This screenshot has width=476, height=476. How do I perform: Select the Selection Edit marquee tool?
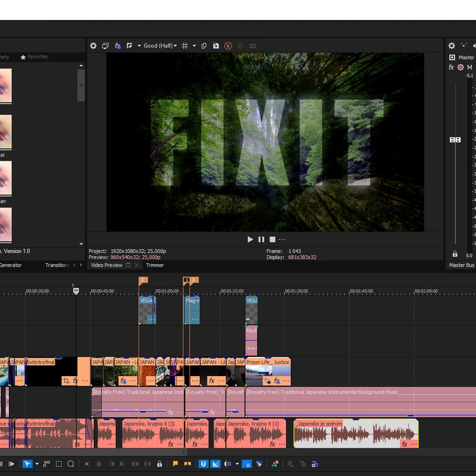[x=58, y=464]
